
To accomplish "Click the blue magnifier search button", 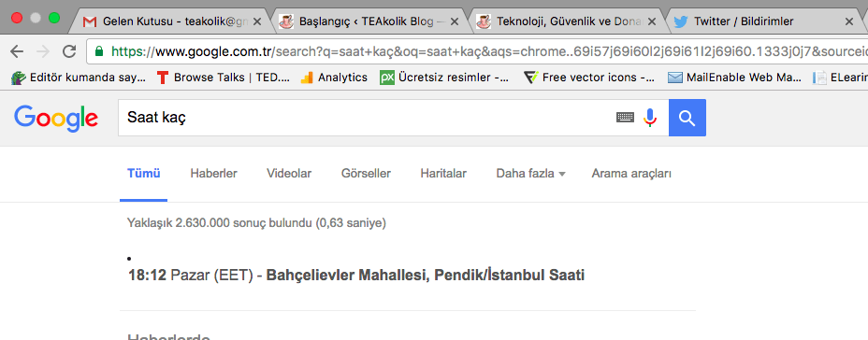I will (x=687, y=117).
